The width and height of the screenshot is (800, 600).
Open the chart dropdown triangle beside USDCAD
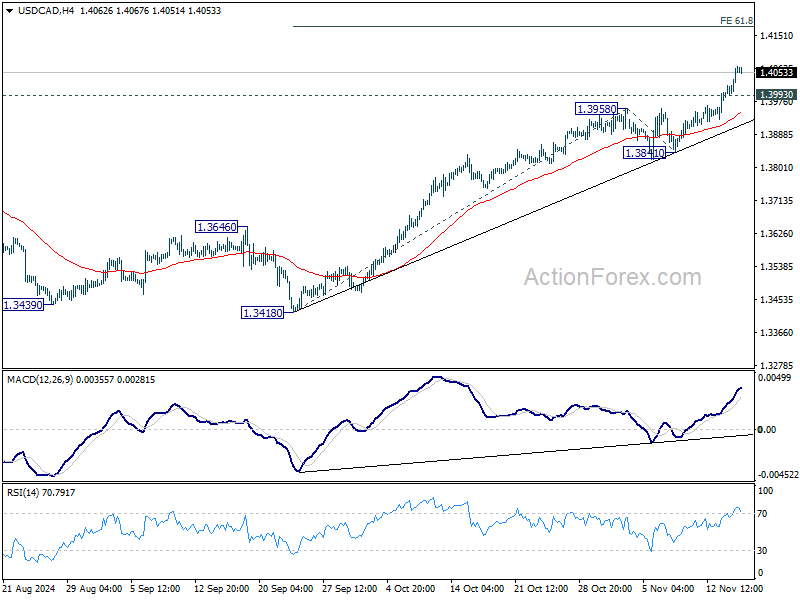10,11
